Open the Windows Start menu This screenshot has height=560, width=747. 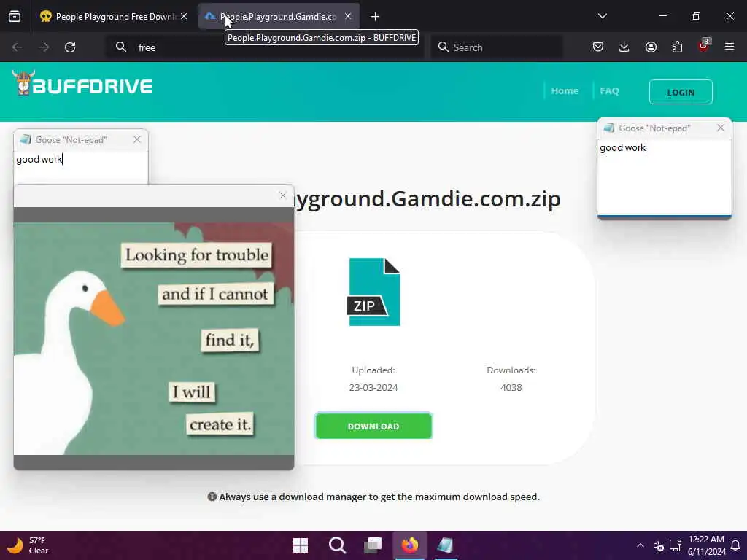pos(301,545)
